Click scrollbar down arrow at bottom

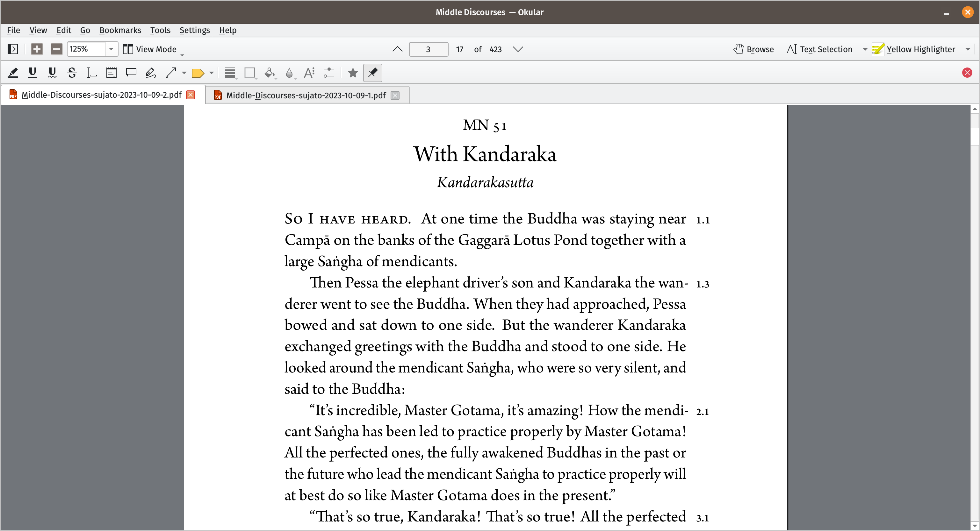coord(975,526)
